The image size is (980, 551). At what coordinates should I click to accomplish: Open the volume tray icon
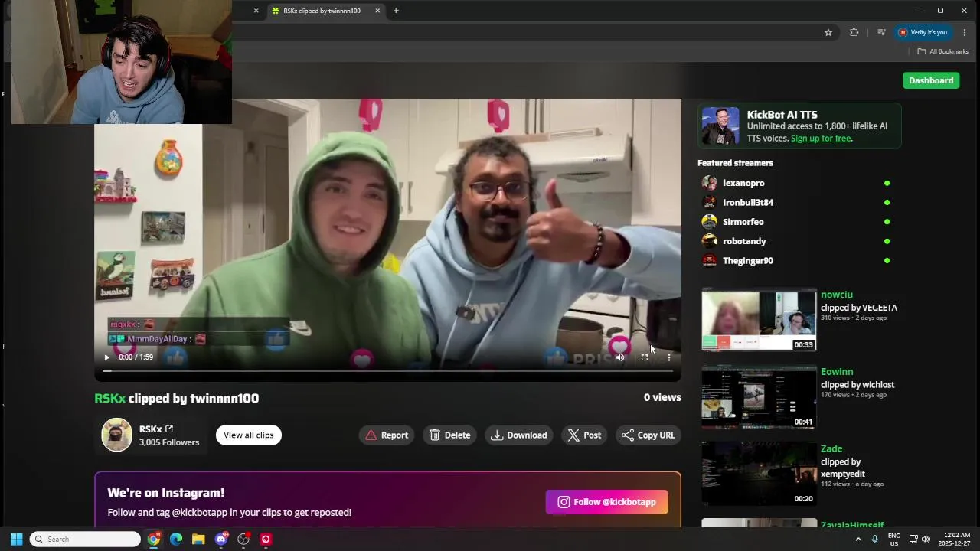point(926,540)
